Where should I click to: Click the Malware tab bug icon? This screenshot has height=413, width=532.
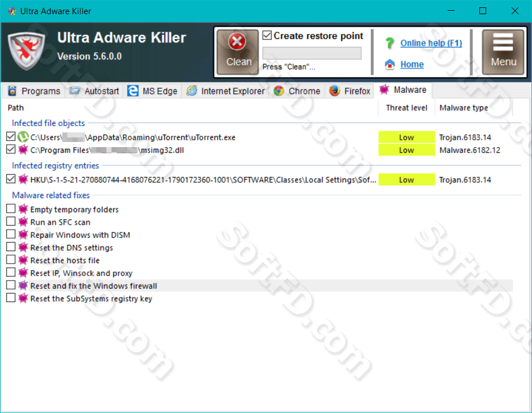[x=384, y=89]
